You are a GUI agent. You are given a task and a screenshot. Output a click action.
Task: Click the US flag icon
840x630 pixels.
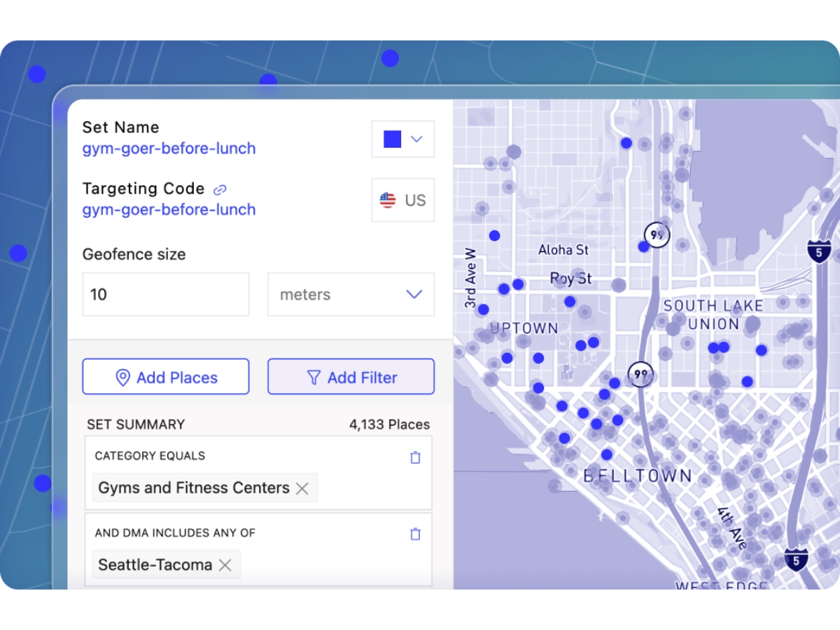[388, 200]
